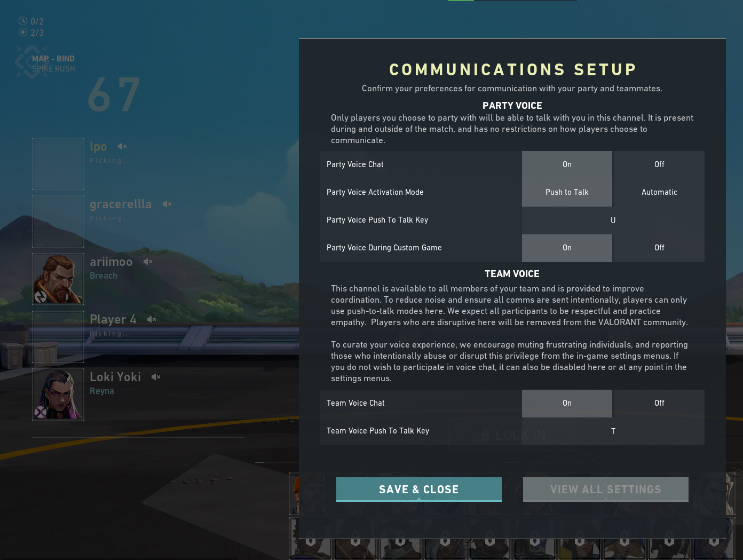The image size is (743, 560).
Task: Click the Breach agent label
Action: 104,276
